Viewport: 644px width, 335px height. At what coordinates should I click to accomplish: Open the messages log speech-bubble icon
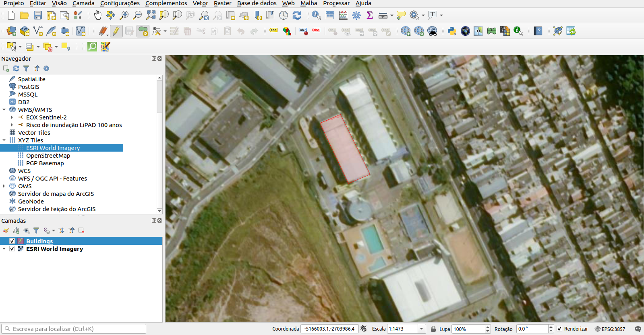pos(638,329)
